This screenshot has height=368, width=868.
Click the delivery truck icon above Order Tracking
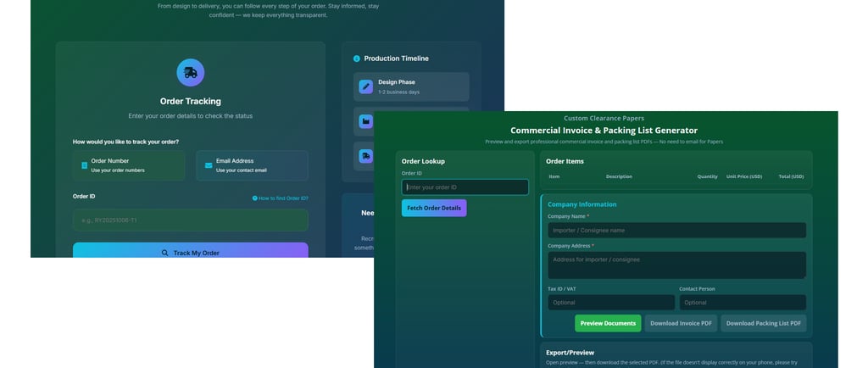(x=191, y=72)
